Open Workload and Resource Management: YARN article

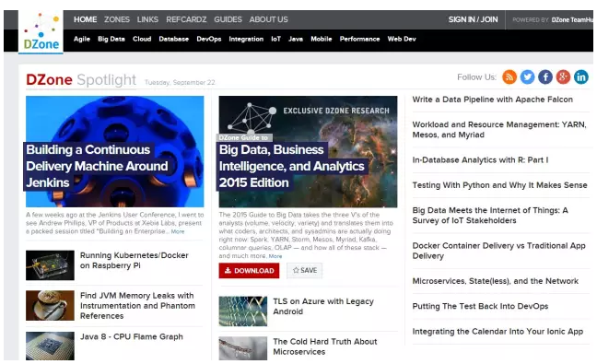point(499,129)
